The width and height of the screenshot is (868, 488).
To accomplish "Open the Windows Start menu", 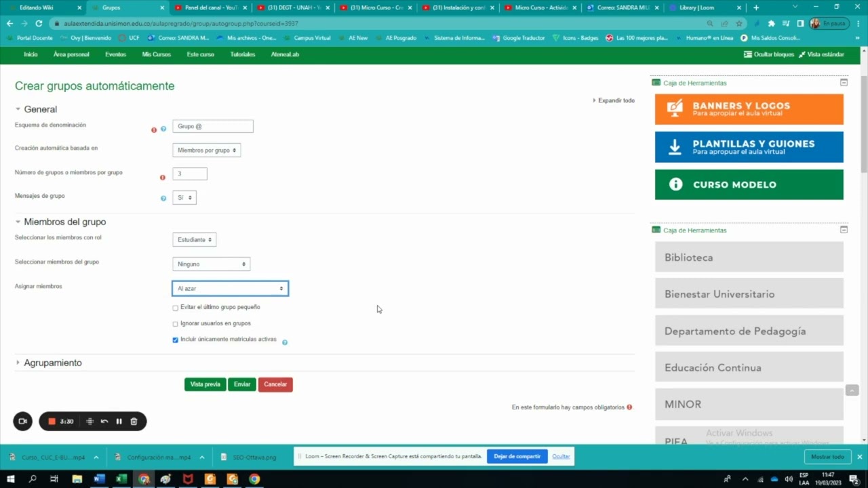I will coord(10,479).
